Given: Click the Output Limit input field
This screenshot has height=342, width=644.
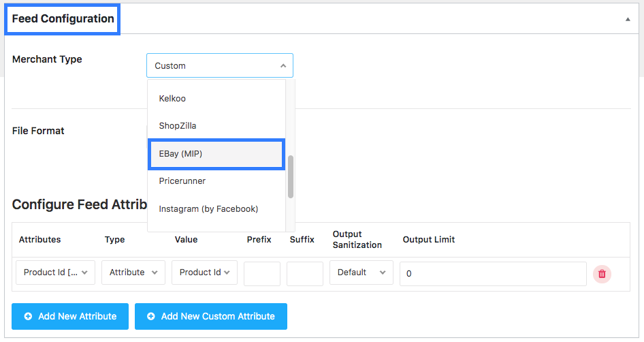Looking at the screenshot, I should click(493, 274).
